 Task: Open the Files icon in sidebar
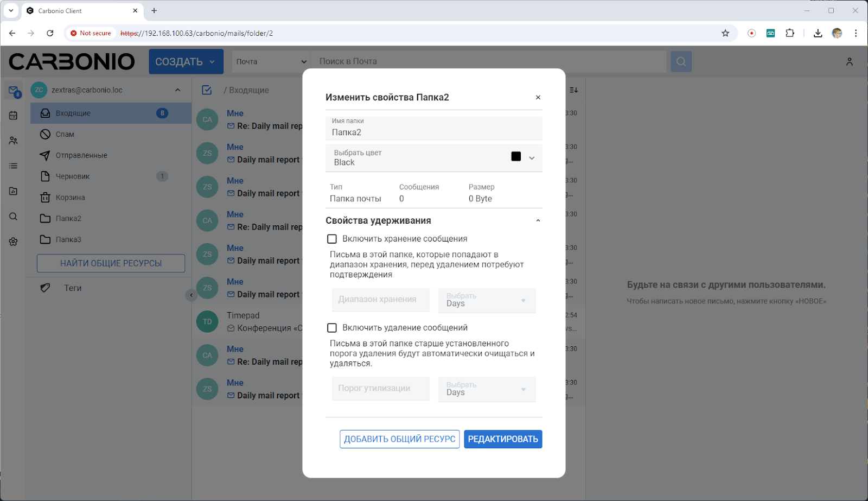(14, 191)
